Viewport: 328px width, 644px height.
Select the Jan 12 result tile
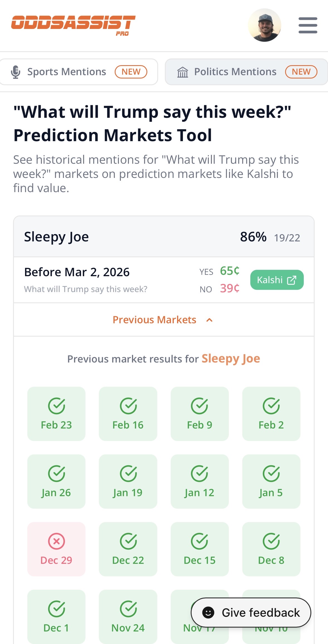click(x=199, y=481)
